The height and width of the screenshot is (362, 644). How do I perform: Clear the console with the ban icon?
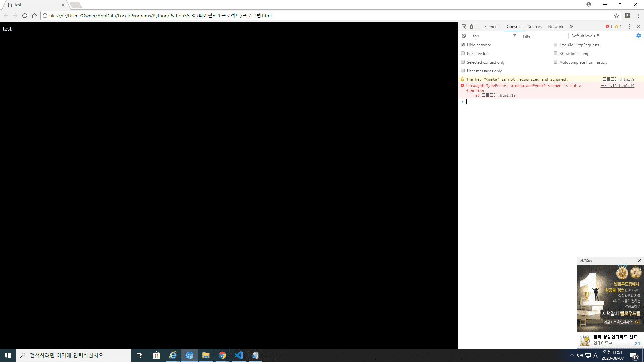[x=464, y=36]
